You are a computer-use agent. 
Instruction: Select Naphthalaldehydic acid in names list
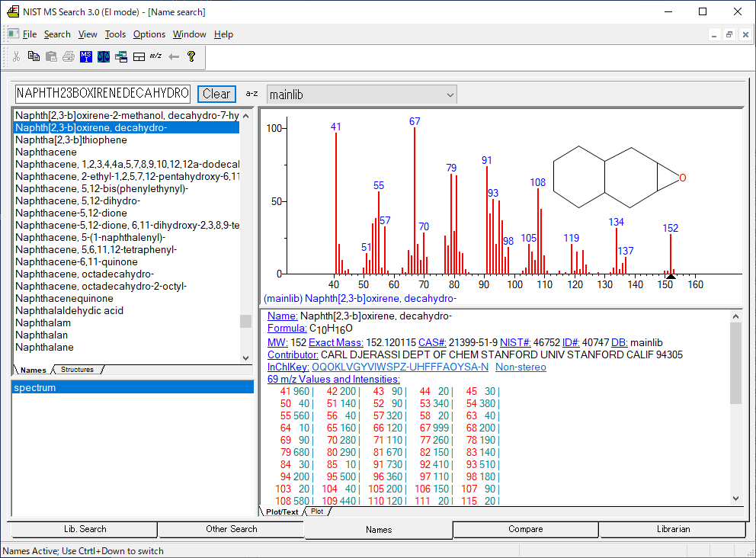(127, 310)
